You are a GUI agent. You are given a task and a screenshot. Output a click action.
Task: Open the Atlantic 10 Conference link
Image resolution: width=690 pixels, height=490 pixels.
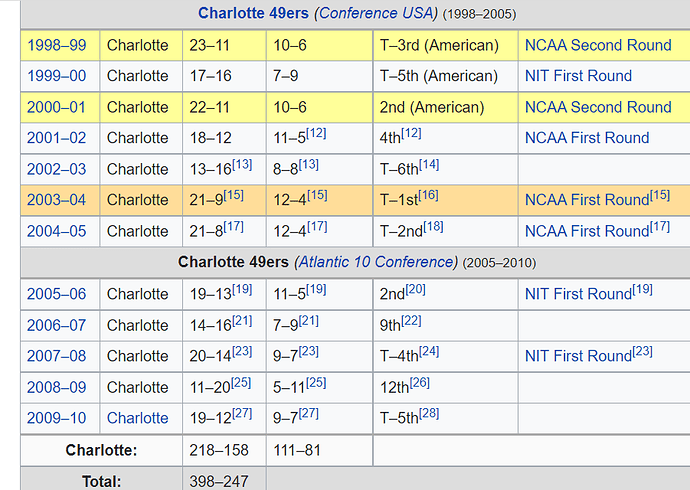pyautogui.click(x=376, y=262)
